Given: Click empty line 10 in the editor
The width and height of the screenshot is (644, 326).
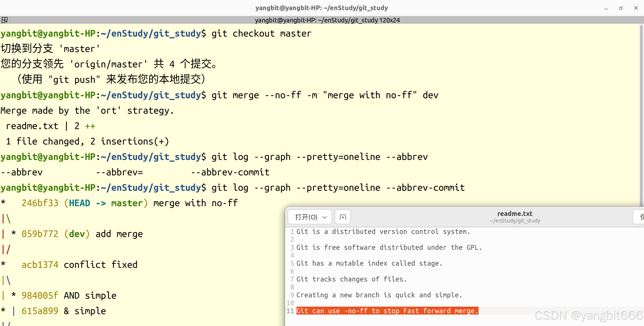Looking at the screenshot, I should click(x=375, y=303).
